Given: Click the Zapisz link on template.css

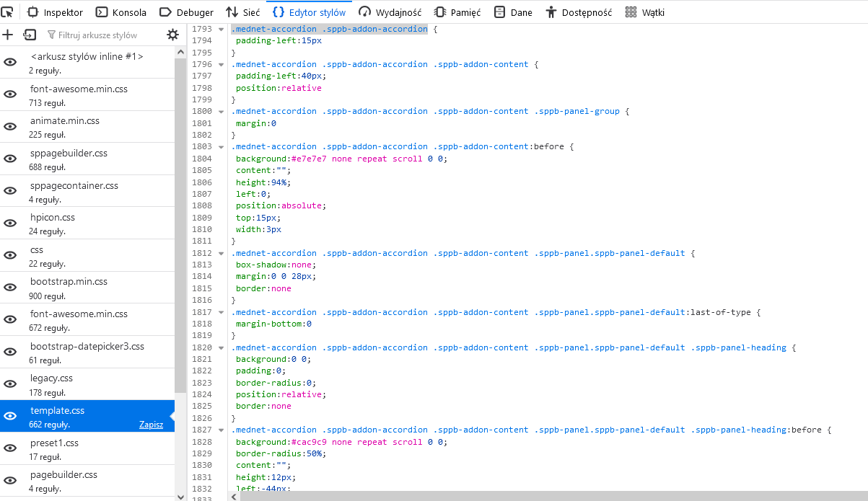Looking at the screenshot, I should pyautogui.click(x=152, y=425).
